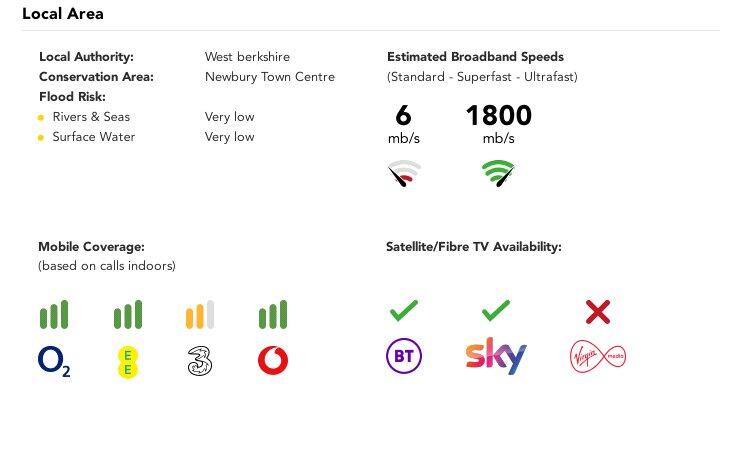This screenshot has height=451, width=737.
Task: Click Newbury Town Centre conservation area text
Action: [x=270, y=77]
